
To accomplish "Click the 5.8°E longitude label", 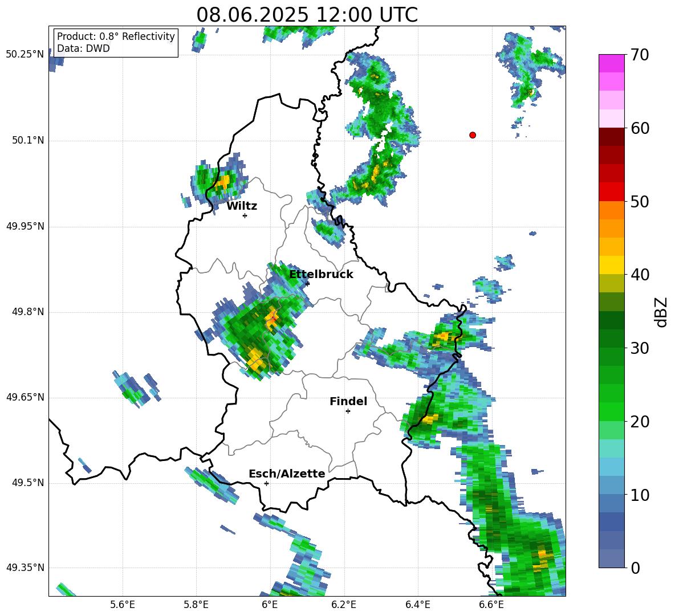I will [x=196, y=605].
